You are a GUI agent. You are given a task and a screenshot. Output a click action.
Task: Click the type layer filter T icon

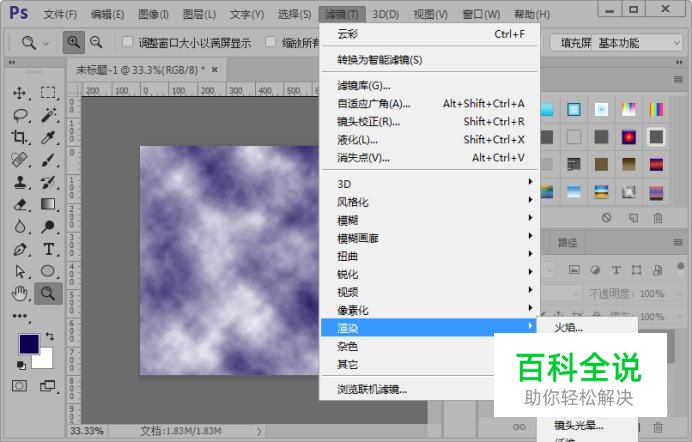click(616, 270)
